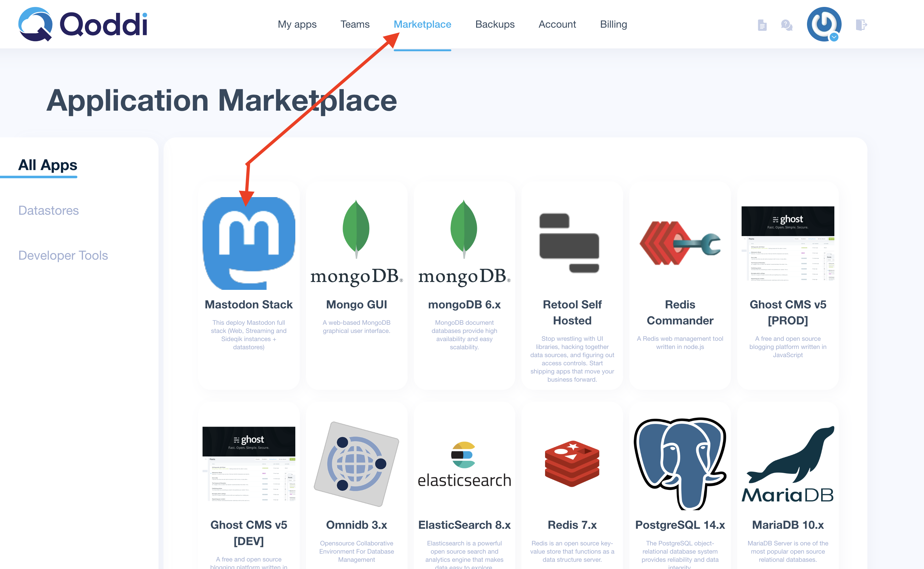Click the Retool Self Hosted logo

(x=569, y=243)
